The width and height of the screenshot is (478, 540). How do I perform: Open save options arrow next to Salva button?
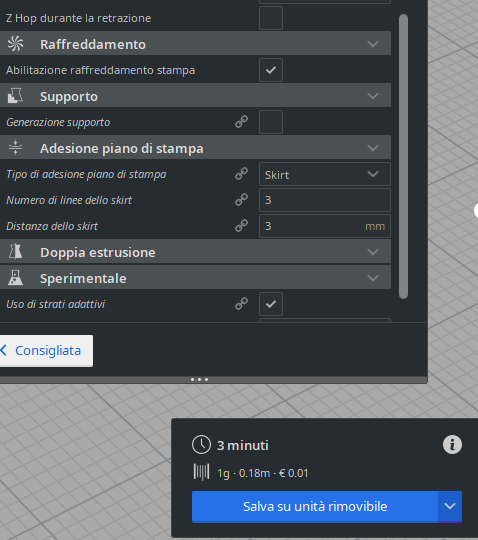click(450, 507)
